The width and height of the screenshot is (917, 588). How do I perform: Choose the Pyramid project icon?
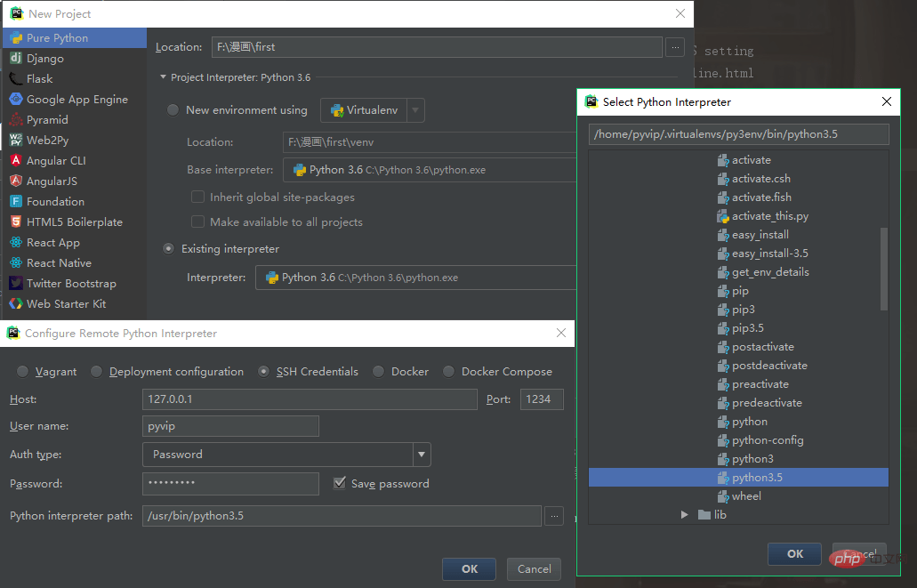[x=16, y=119]
